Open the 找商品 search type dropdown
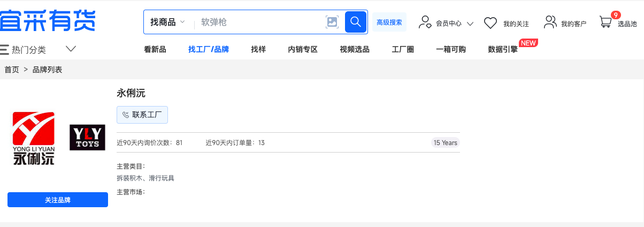644x227 pixels. [x=168, y=22]
